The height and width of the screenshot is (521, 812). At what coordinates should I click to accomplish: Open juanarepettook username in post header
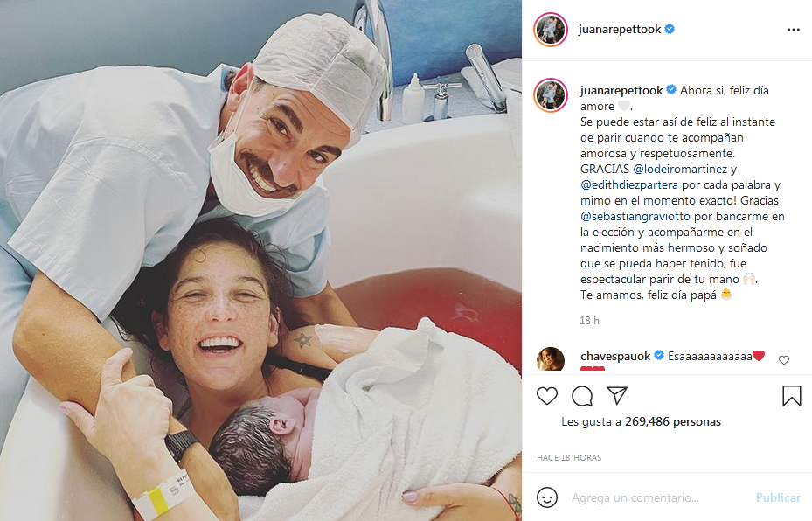click(x=620, y=30)
